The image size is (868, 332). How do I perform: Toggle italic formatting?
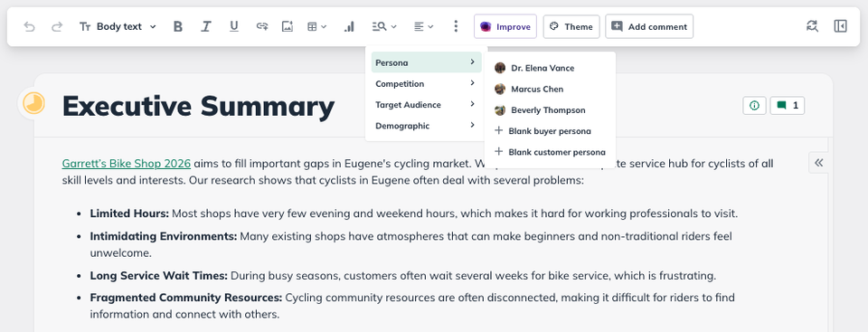(206, 26)
